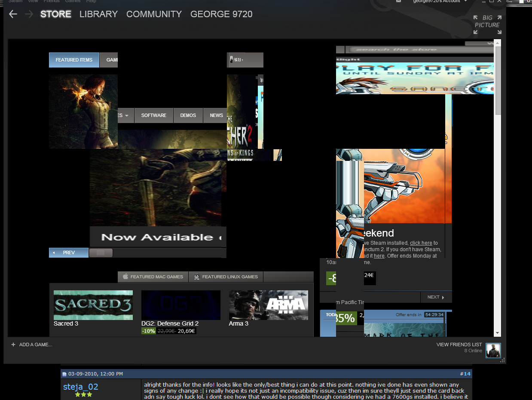Open the NEWS store tab
The width and height of the screenshot is (532, 400).
tap(216, 115)
